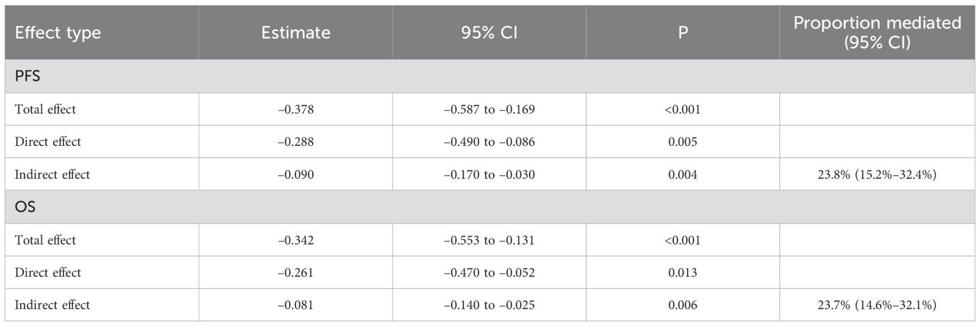Select the "95% CI" column header
This screenshot has height=326, width=980.
[x=489, y=33]
